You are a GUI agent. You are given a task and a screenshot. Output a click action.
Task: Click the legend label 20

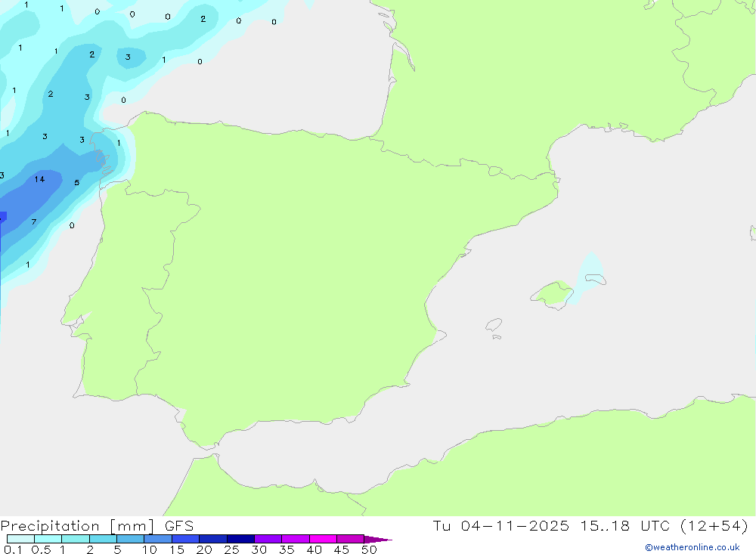pyautogui.click(x=204, y=549)
